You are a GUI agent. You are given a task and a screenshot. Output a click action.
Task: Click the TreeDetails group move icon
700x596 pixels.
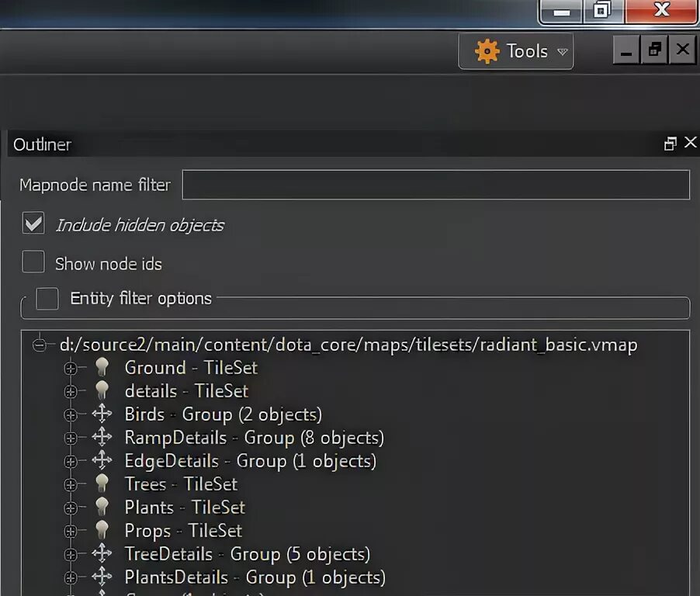coord(102,553)
